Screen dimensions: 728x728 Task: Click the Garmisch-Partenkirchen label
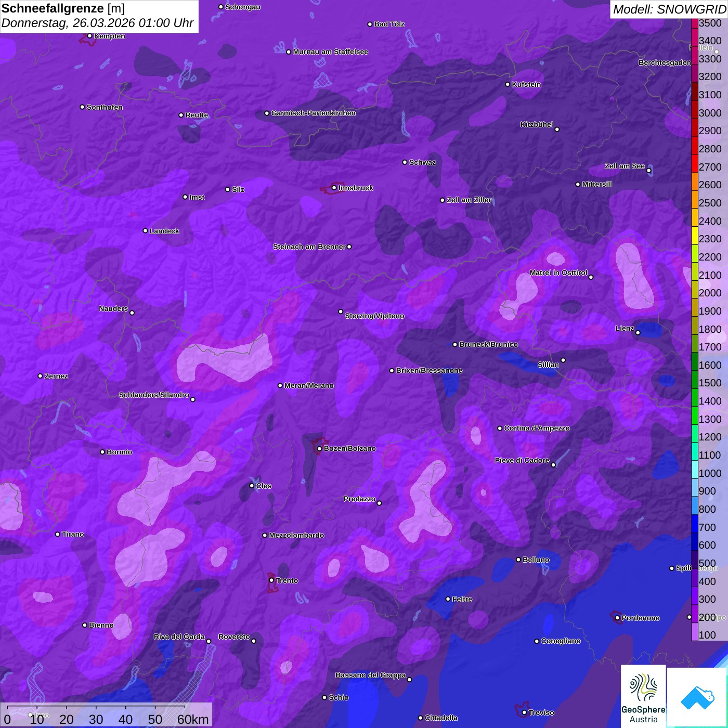(314, 113)
